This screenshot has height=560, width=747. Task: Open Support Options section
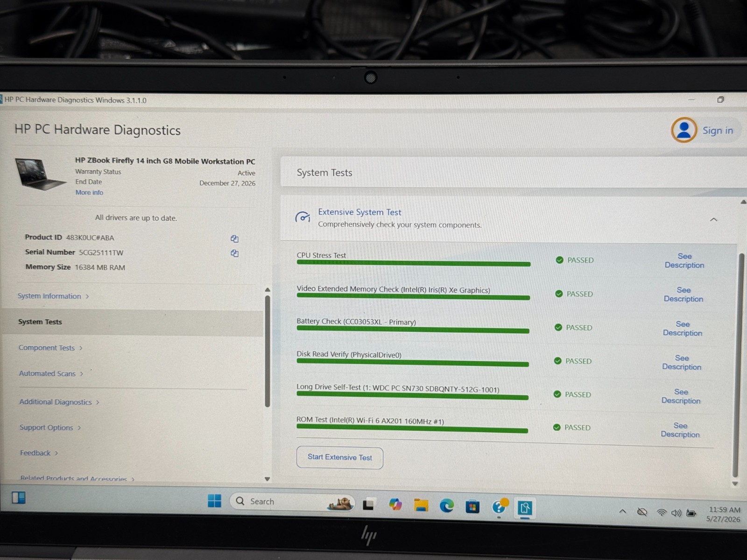click(x=50, y=427)
